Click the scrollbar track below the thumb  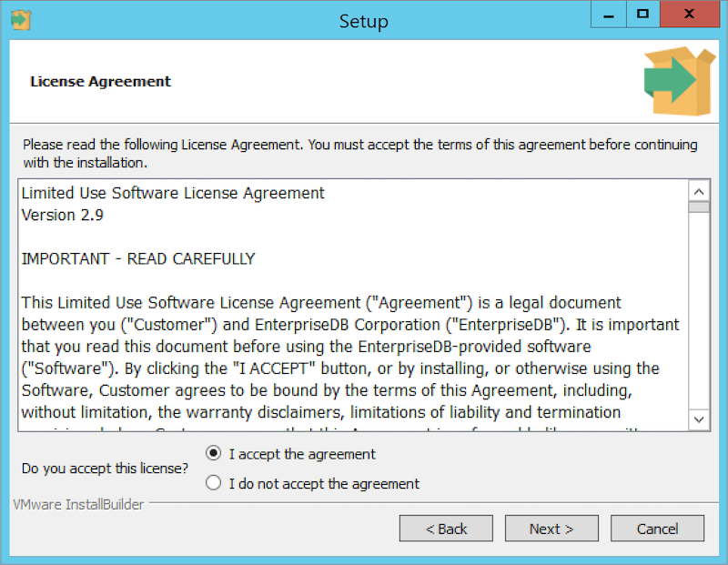point(699,311)
